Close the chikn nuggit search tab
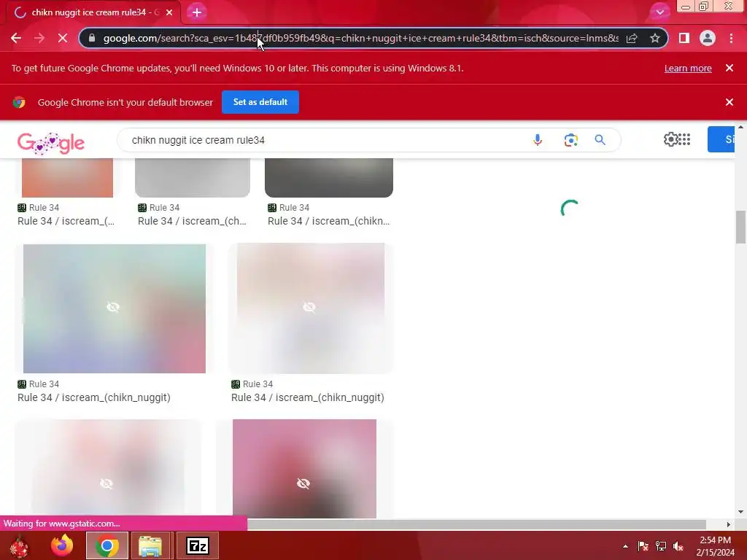This screenshot has width=747, height=560. click(169, 12)
